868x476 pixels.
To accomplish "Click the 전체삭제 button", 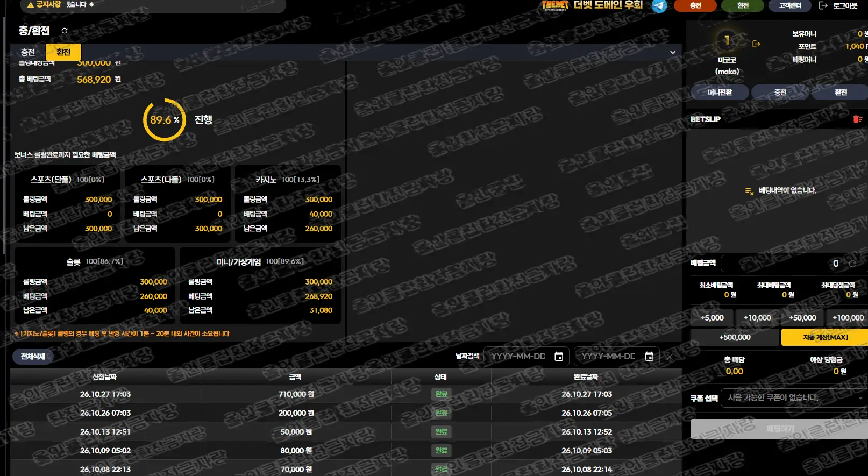I will (x=33, y=357).
